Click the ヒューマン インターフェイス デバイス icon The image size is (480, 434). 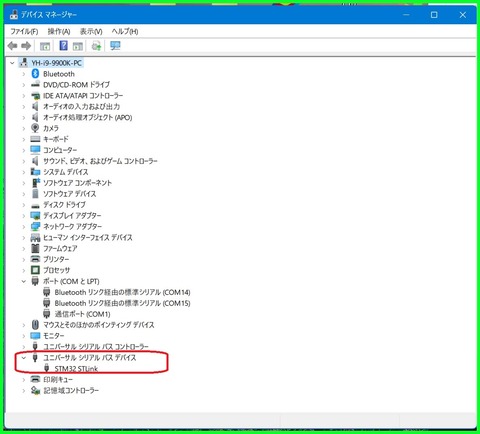(35, 237)
